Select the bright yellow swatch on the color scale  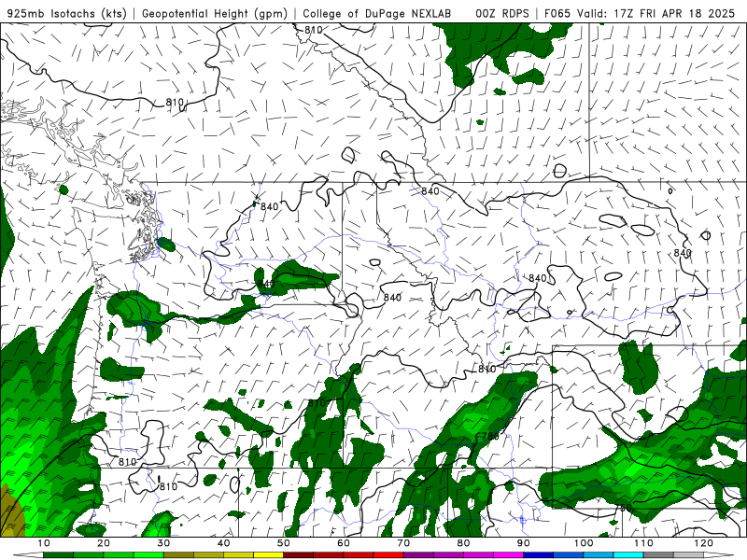[268, 554]
